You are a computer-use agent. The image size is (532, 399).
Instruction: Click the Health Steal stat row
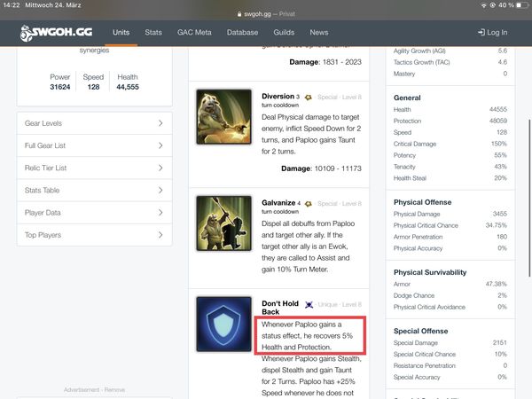pyautogui.click(x=450, y=178)
